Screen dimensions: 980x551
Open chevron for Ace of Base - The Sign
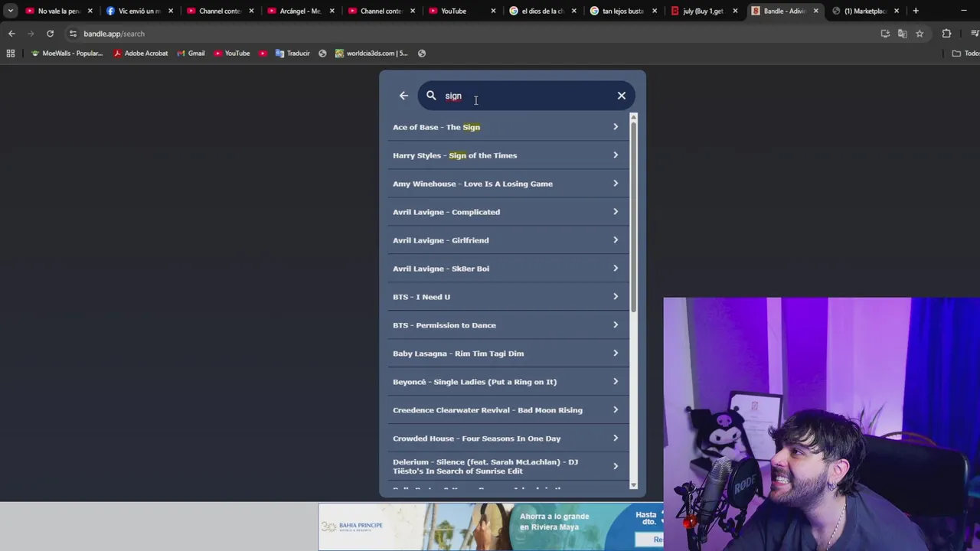(x=616, y=127)
